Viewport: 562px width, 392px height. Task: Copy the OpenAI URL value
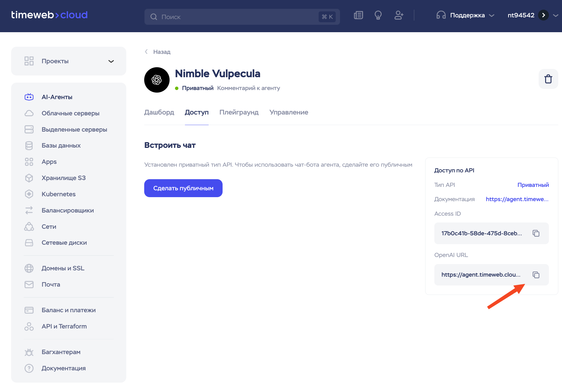pos(536,275)
